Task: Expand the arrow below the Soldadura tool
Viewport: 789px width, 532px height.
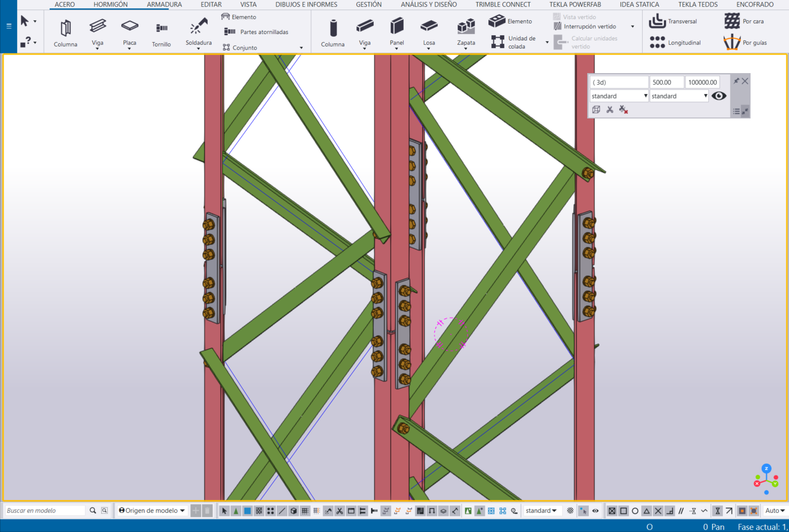Action: (x=199, y=49)
